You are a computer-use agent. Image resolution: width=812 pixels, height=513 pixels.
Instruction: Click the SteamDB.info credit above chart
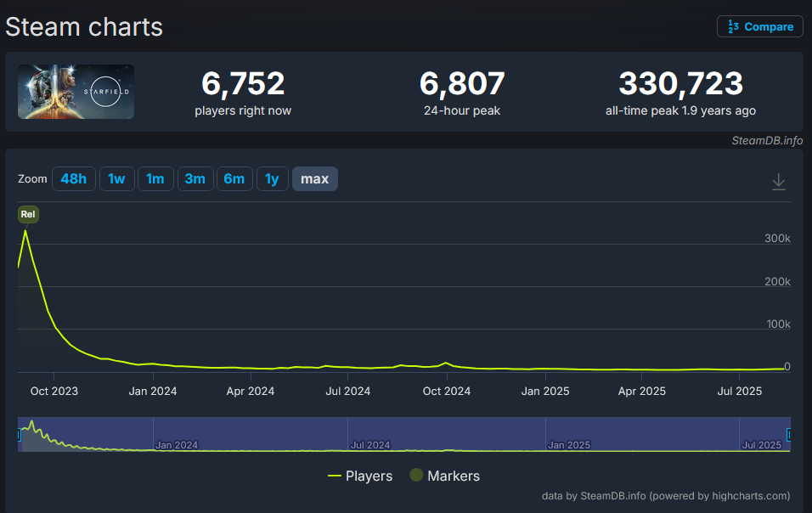pyautogui.click(x=767, y=141)
